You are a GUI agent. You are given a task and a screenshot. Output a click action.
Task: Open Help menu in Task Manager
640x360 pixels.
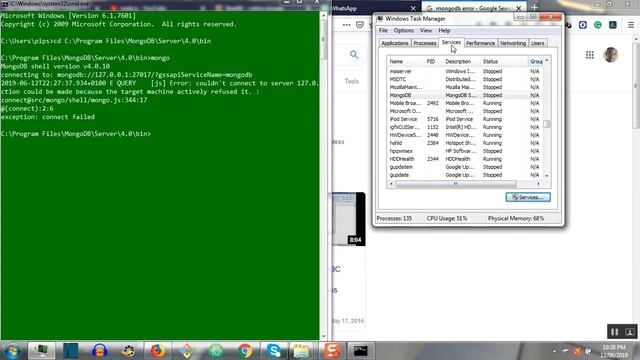(x=444, y=31)
